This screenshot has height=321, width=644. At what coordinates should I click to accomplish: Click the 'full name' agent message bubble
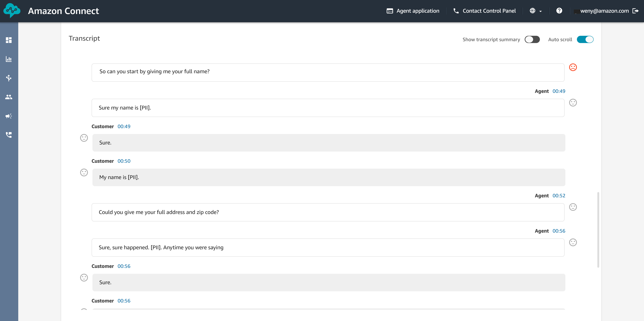pos(328,72)
